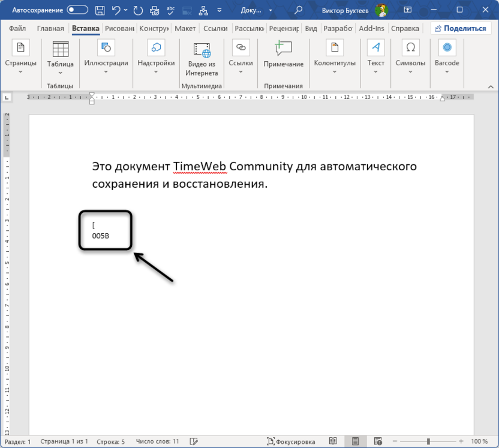Open the Иллюстрации shapes icon
The width and height of the screenshot is (499, 448).
pyautogui.click(x=106, y=47)
